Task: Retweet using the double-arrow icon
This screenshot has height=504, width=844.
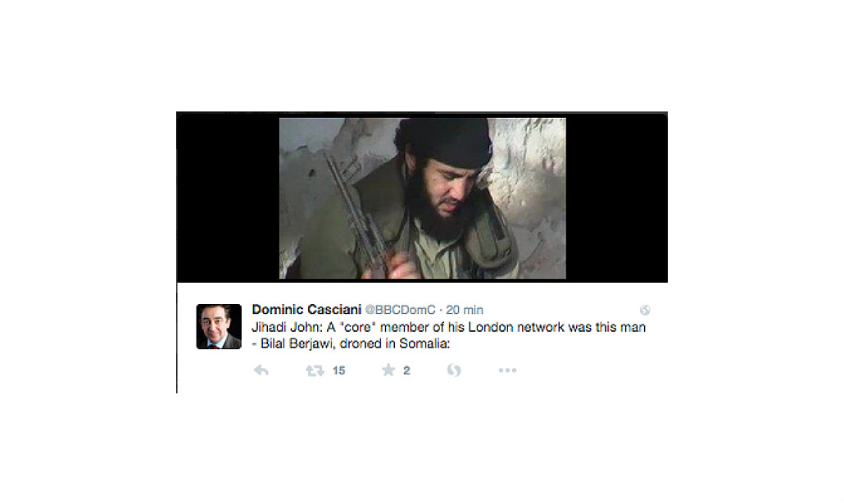Action: click(x=315, y=370)
